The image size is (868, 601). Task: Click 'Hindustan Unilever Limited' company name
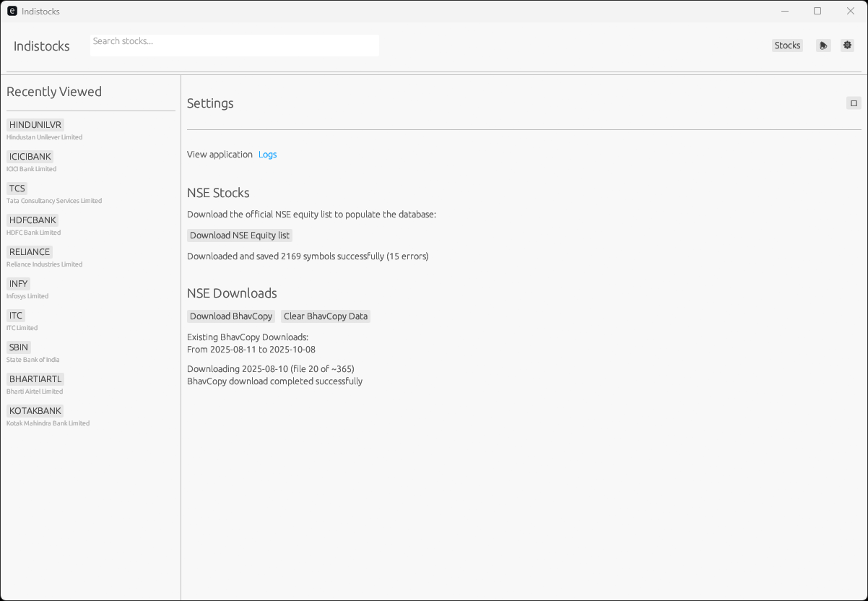(45, 137)
